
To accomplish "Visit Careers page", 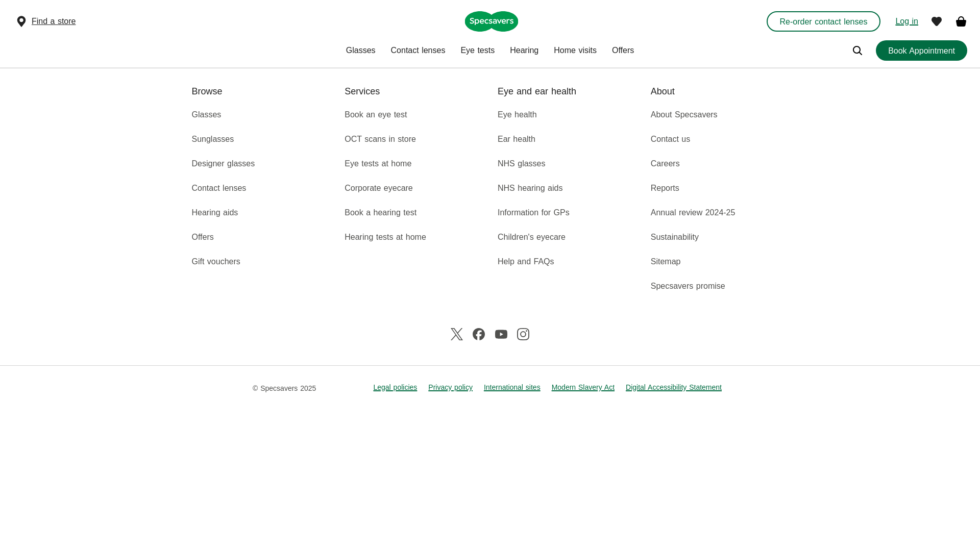I will (665, 164).
